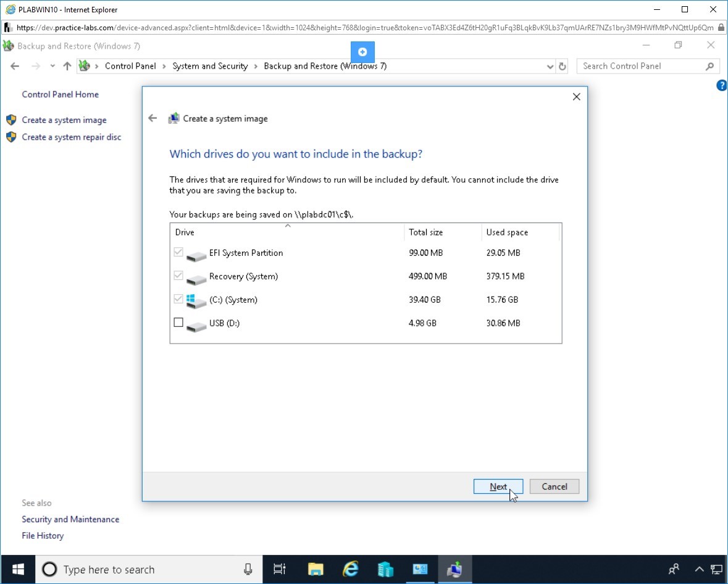Screen dimensions: 728x584
Task: Open the Create a system repair disc link
Action: [72, 137]
